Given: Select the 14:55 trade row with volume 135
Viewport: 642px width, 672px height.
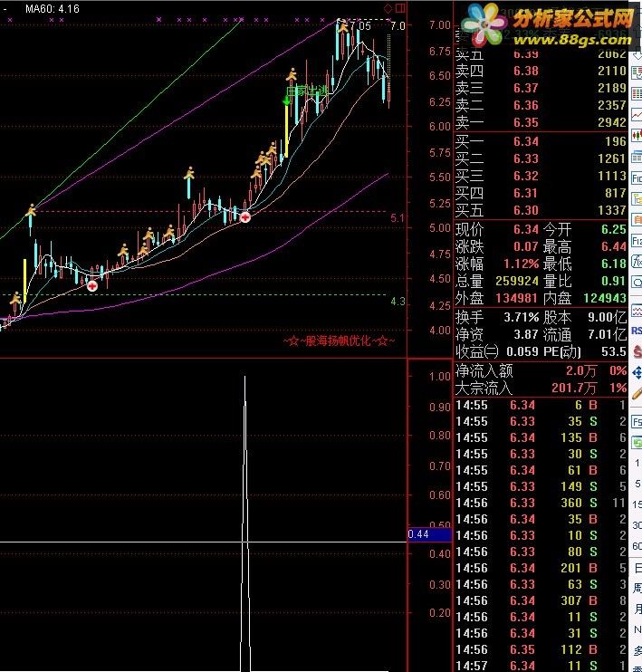Looking at the screenshot, I should tap(541, 437).
